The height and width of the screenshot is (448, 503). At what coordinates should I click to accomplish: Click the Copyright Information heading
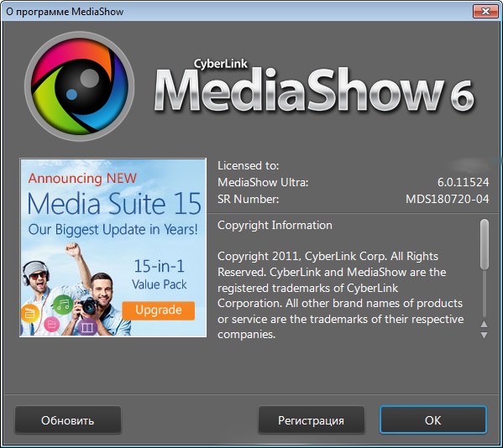275,226
